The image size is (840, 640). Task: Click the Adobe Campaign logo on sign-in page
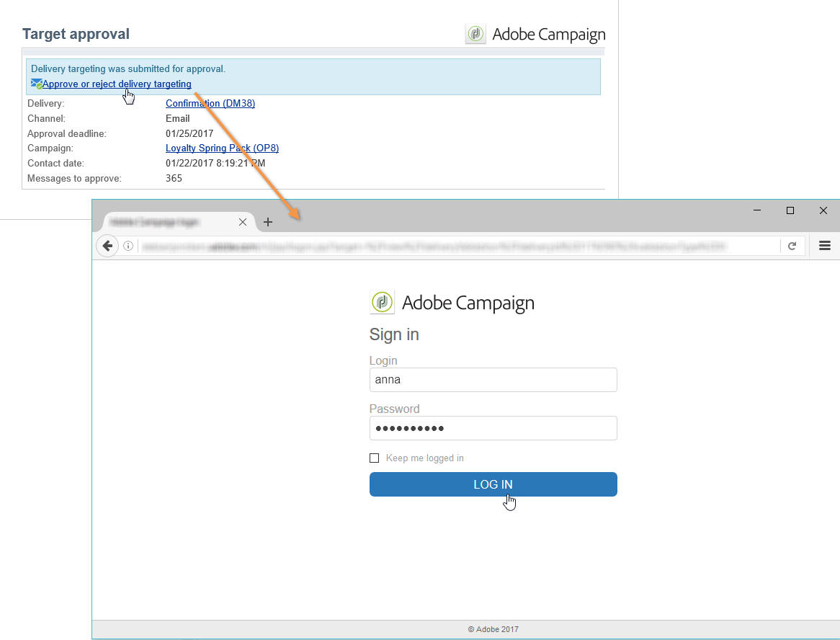click(x=452, y=302)
